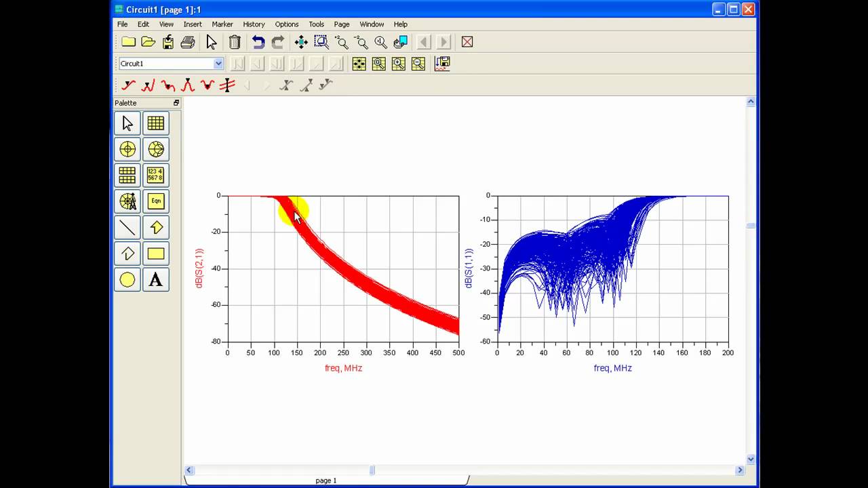868x488 pixels.
Task: Insert a new valley marker
Action: [208, 85]
